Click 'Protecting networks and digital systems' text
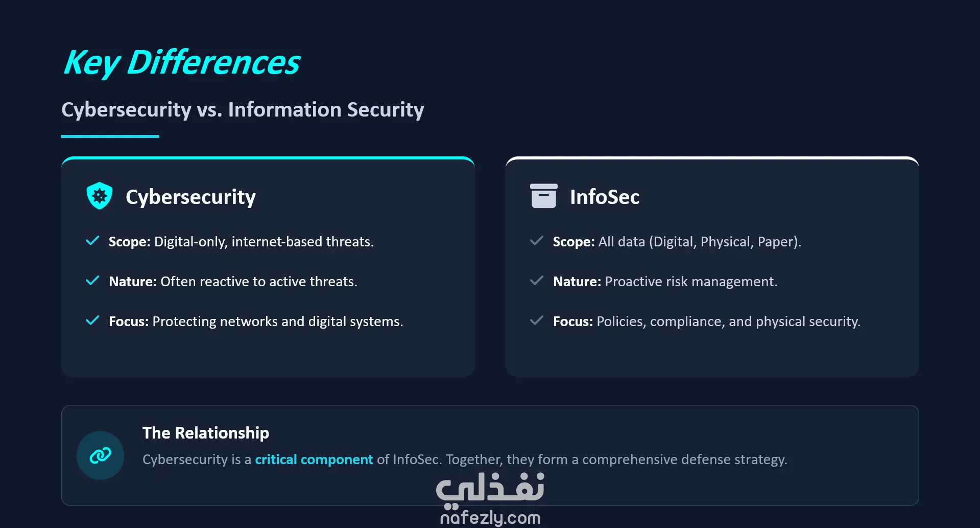The height and width of the screenshot is (528, 980). pos(277,322)
